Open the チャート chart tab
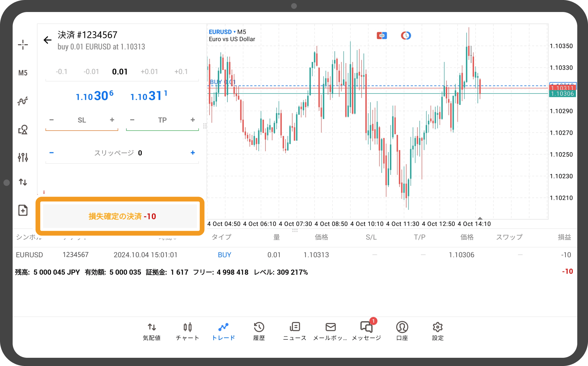Screen dimensions: 588x366 188,331
